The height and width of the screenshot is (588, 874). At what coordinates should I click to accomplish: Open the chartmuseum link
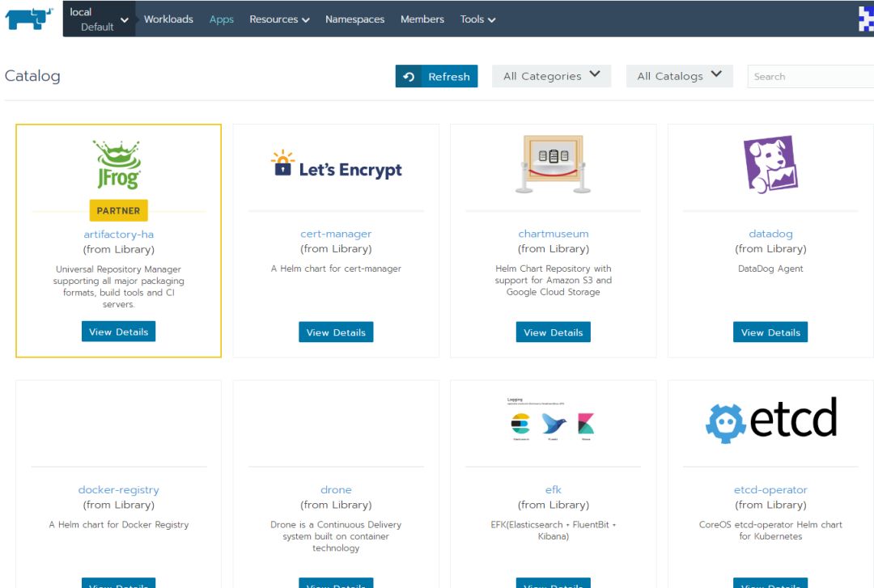553,234
